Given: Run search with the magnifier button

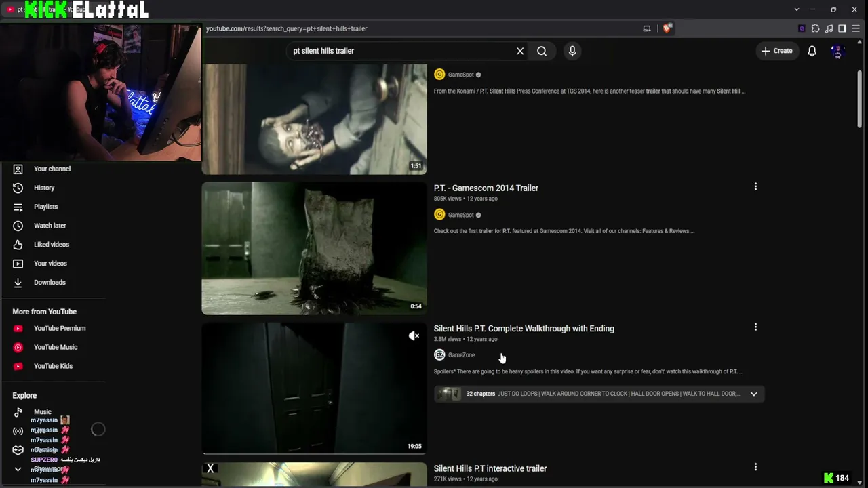Looking at the screenshot, I should coord(542,51).
